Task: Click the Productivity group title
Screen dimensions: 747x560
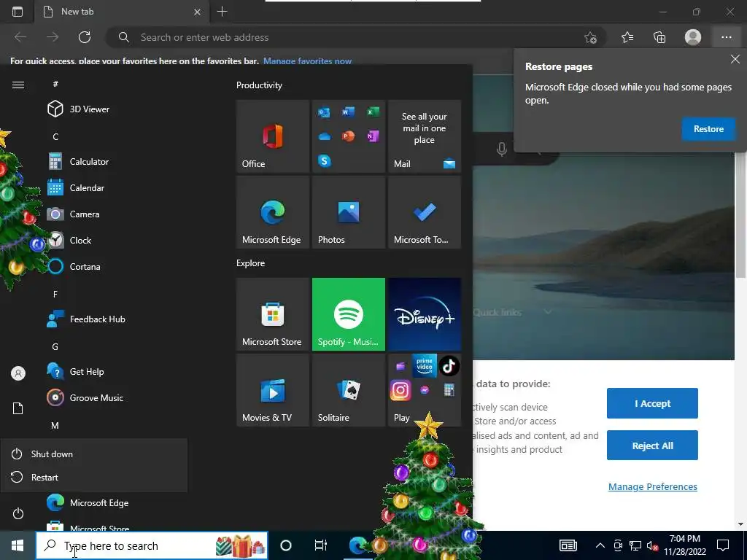Action: 259,85
